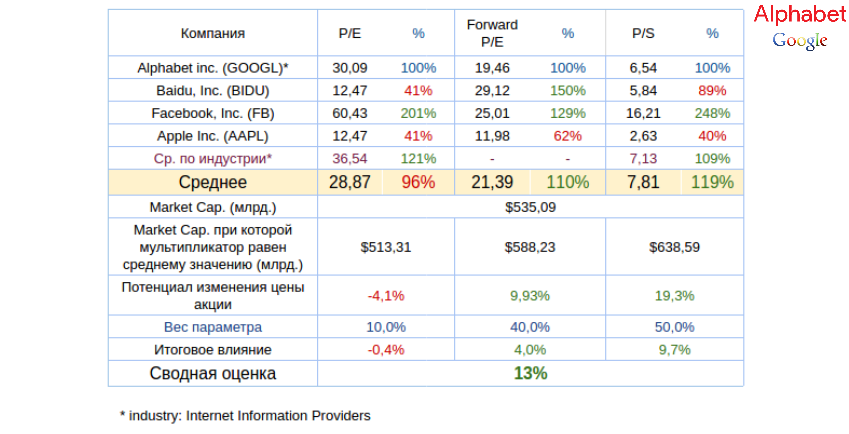Click the Alphabet inc. (GOOGL) row label
Viewport: 849px width, 434px height.
212,68
